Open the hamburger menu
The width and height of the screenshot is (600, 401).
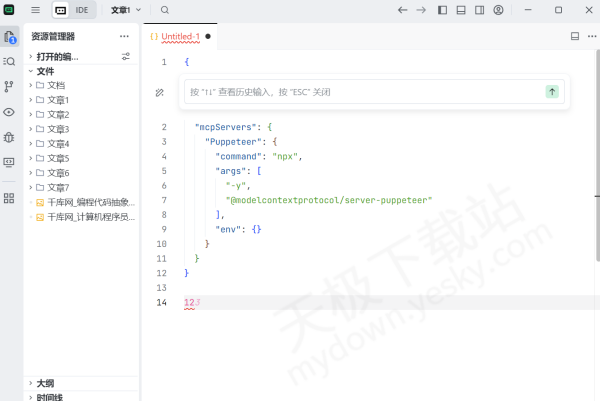(35, 10)
